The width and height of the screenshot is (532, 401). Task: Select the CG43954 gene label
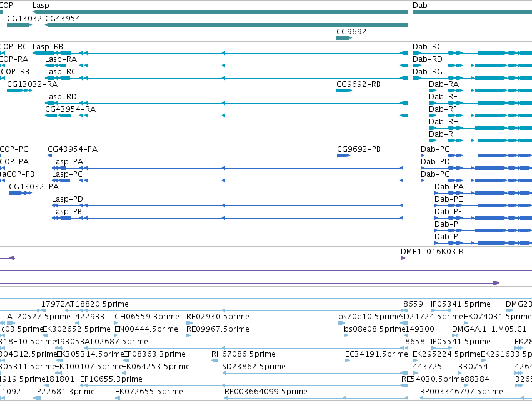pyautogui.click(x=63, y=18)
